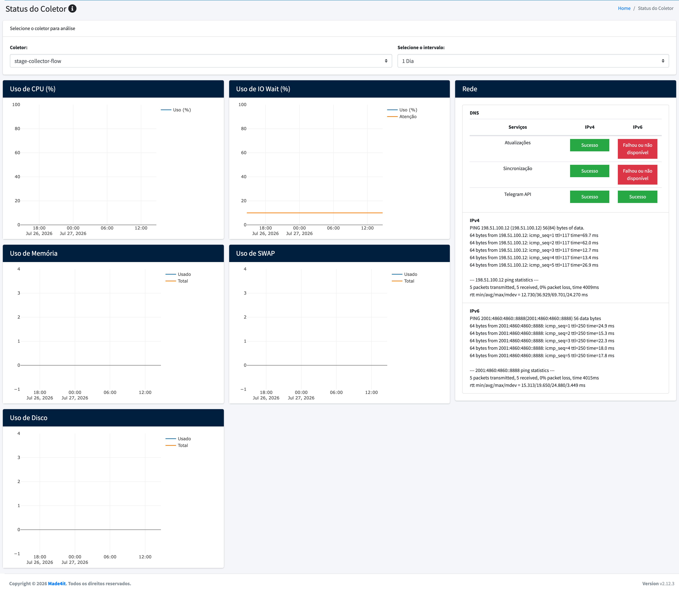Screen dimensions: 679x616
Task: Hide the Total series in SWAP chart
Action: point(403,281)
